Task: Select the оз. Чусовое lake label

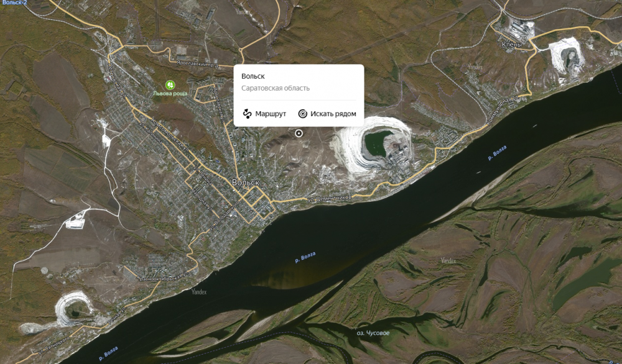Action: [373, 333]
